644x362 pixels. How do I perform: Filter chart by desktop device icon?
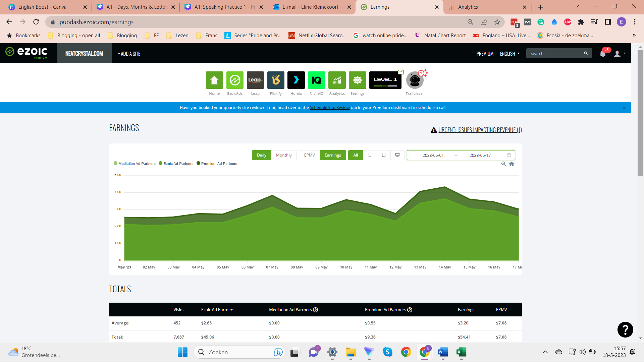pyautogui.click(x=397, y=155)
